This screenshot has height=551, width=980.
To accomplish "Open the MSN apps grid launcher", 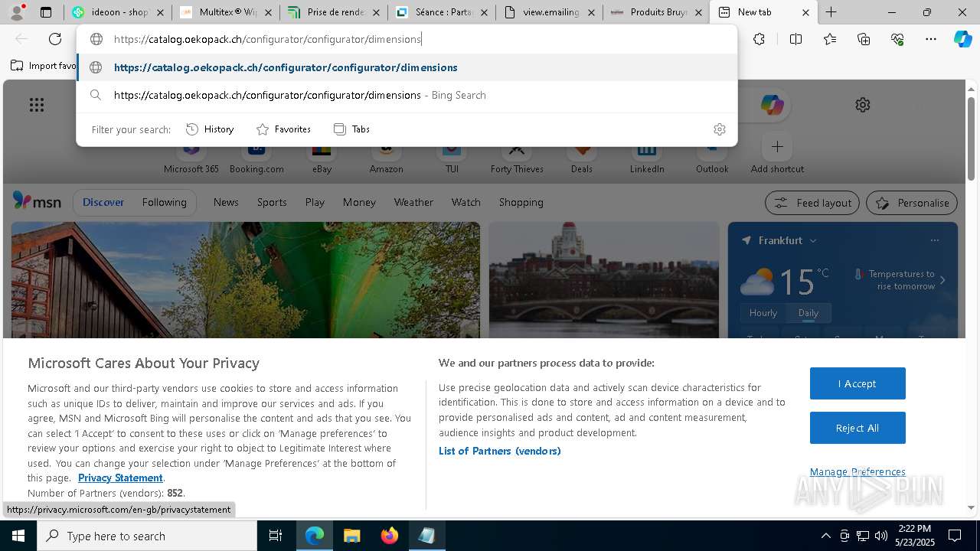I will tap(37, 105).
